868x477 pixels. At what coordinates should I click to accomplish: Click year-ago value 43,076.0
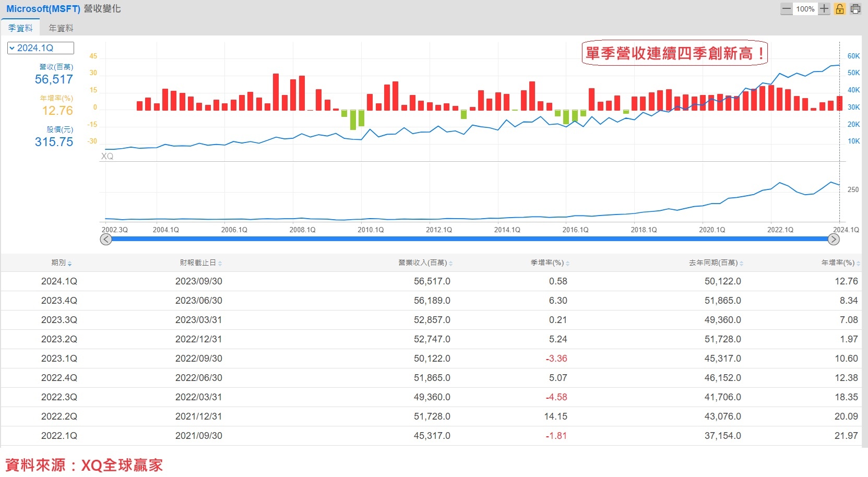[x=723, y=416]
